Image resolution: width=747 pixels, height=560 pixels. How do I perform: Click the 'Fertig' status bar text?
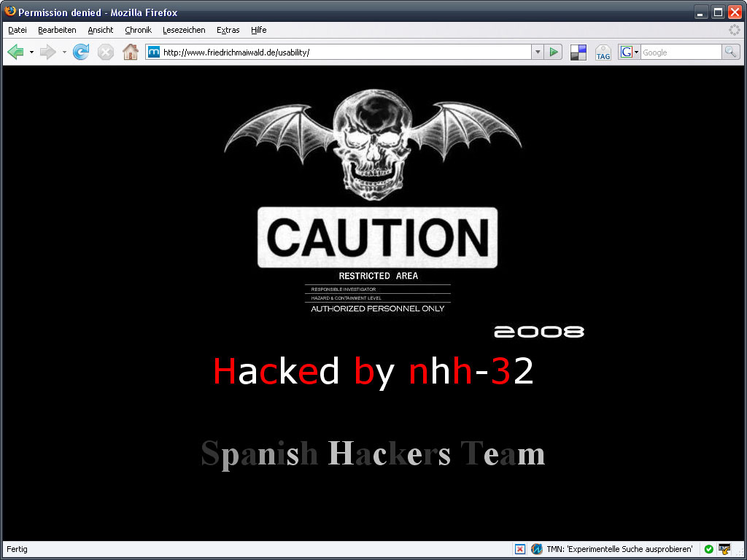point(18,549)
